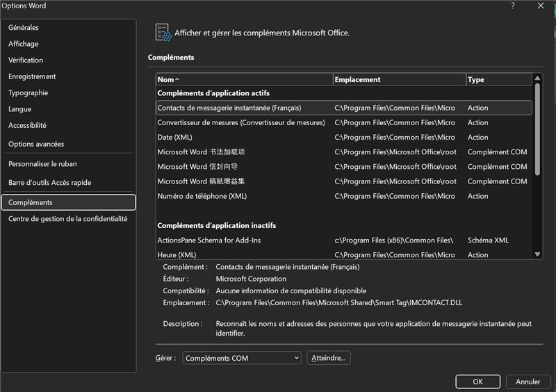Viewport: 556px width, 392px height.
Task: Select Microsoft Word 书法加载项 add-in
Action: (x=344, y=152)
